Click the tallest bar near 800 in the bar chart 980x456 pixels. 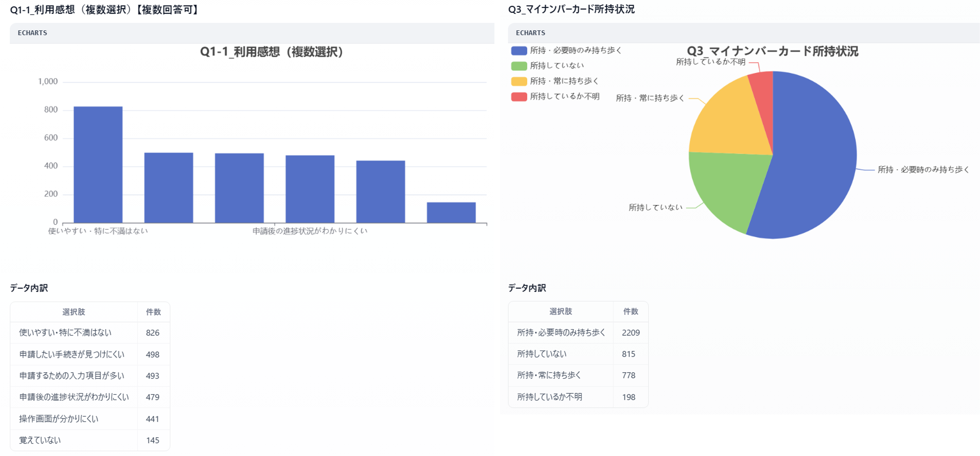pyautogui.click(x=98, y=165)
